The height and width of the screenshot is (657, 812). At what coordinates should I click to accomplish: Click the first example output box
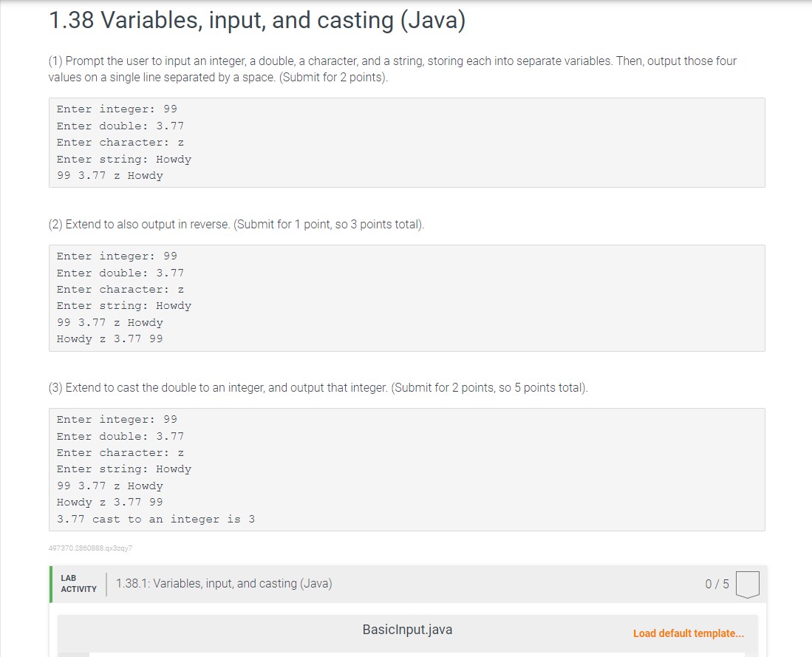coord(406,142)
